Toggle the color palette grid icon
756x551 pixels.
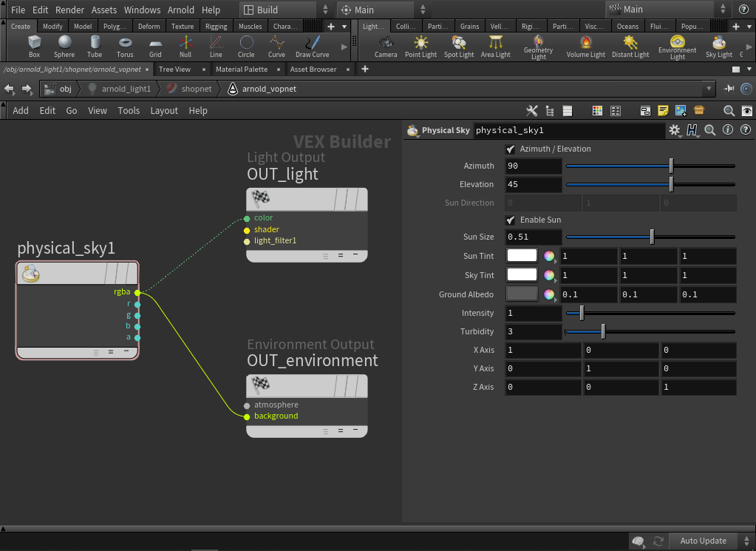coord(597,111)
